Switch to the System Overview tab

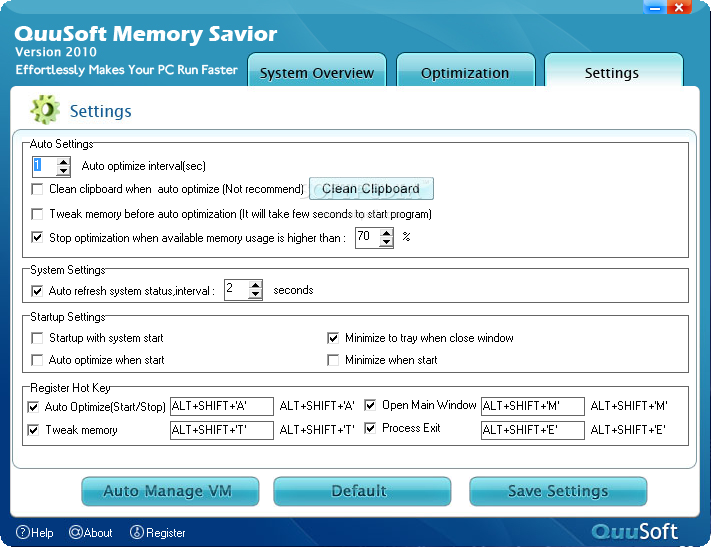tap(317, 71)
